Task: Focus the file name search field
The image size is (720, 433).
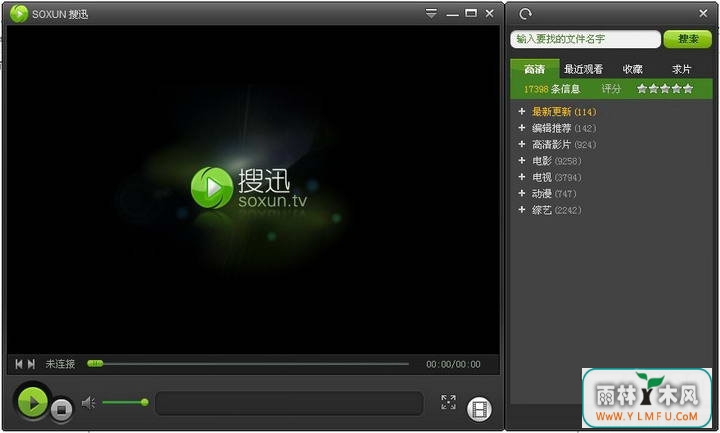Action: click(x=585, y=39)
